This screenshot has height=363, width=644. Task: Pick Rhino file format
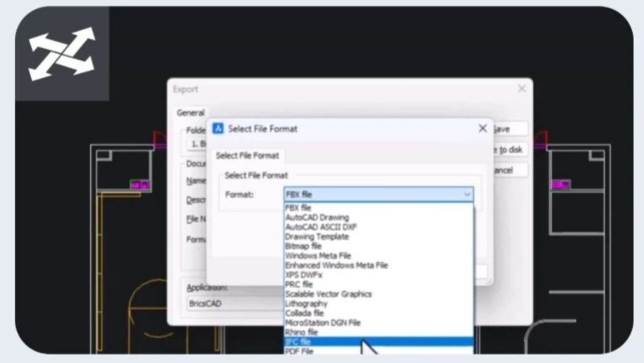coord(378,332)
